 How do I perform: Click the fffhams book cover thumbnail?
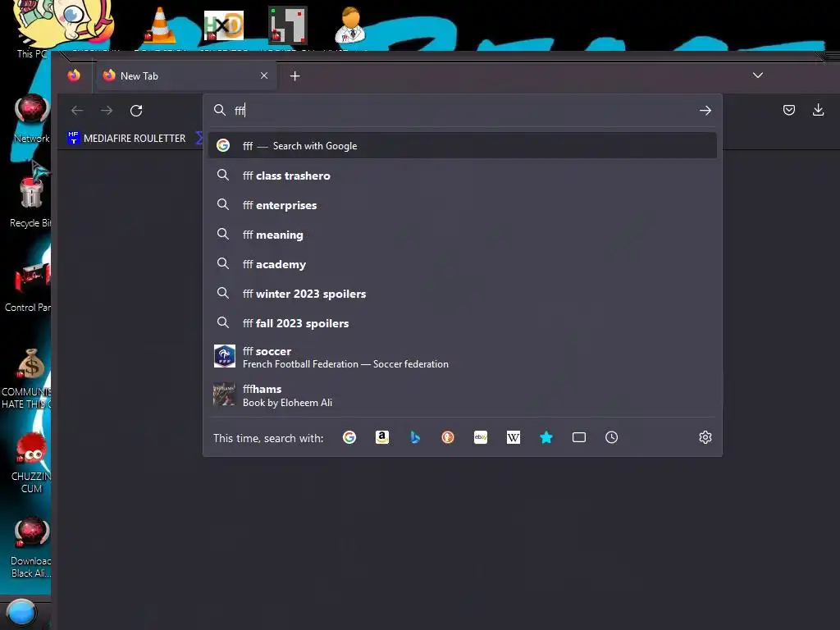tap(225, 395)
